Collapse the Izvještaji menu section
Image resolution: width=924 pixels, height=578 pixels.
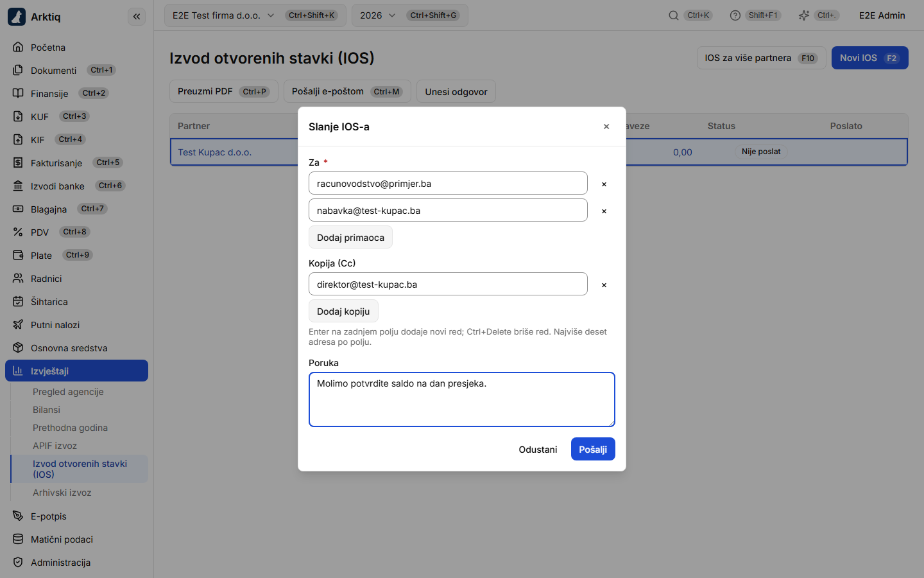coord(76,371)
